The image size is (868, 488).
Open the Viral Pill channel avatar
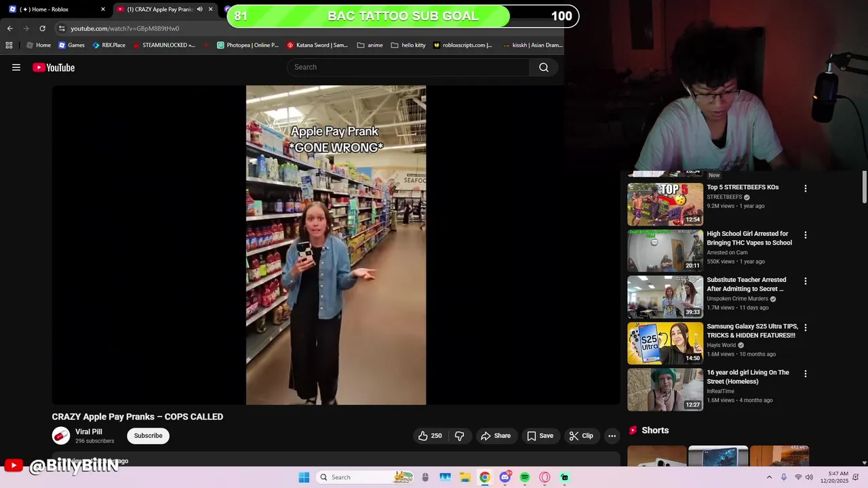[61, 436]
